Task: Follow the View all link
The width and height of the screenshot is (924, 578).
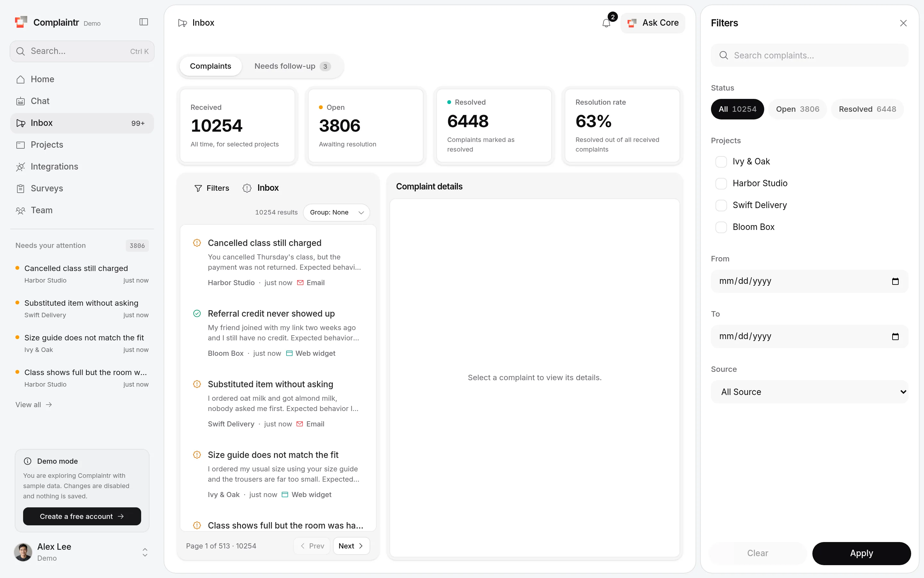Action: click(x=34, y=405)
